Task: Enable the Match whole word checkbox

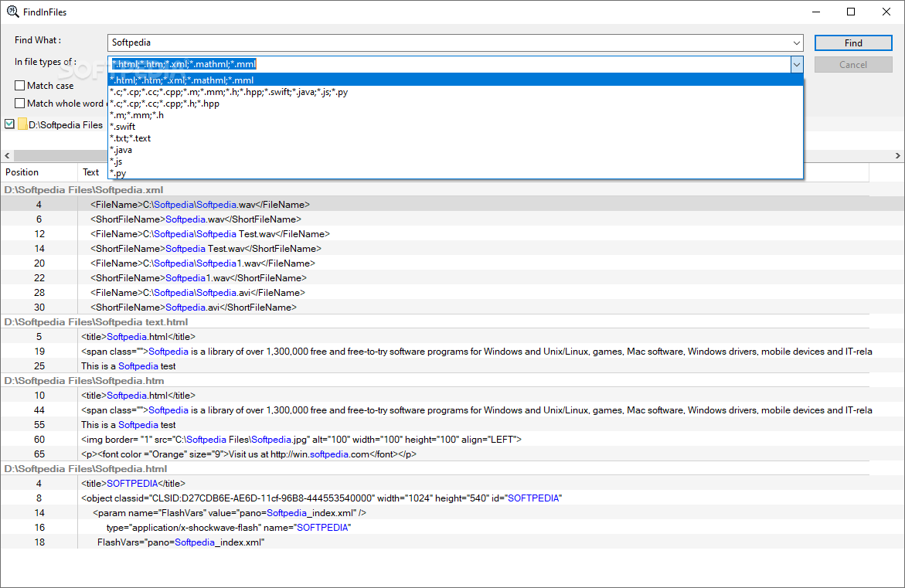Action: click(19, 104)
